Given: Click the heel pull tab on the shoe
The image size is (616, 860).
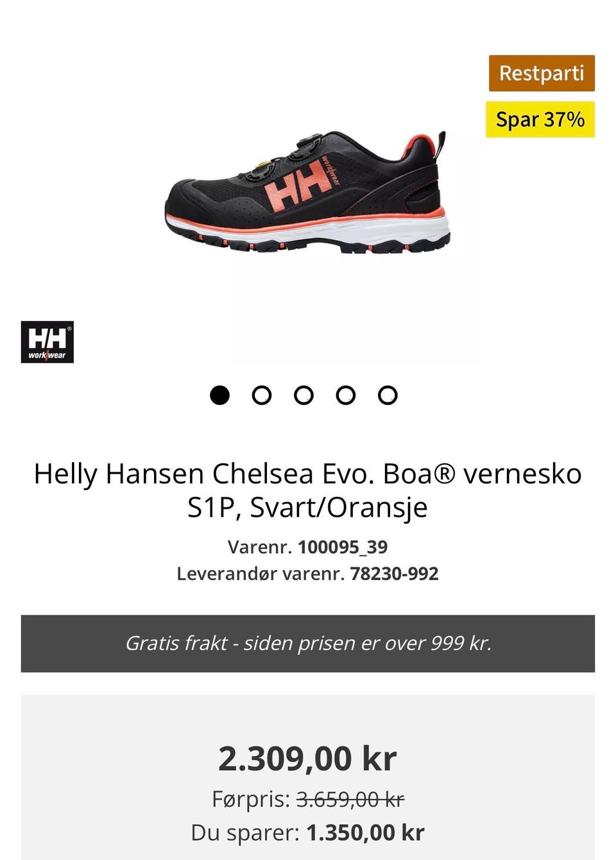Looking at the screenshot, I should click(441, 146).
